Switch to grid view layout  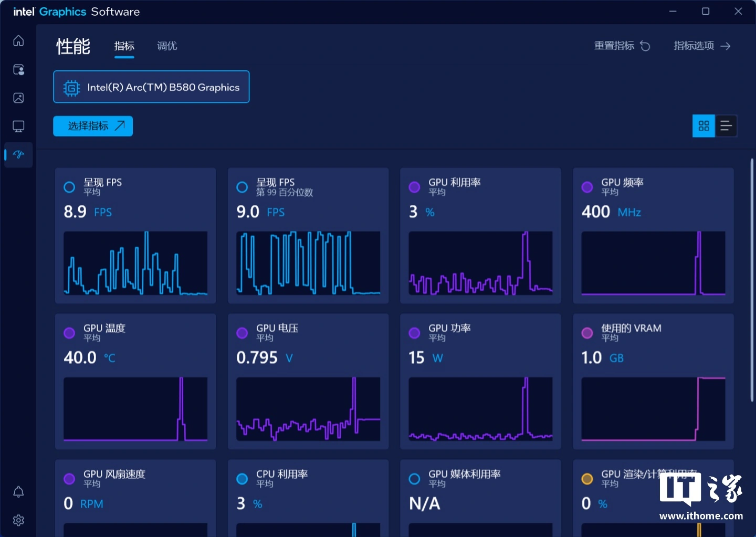tap(703, 126)
